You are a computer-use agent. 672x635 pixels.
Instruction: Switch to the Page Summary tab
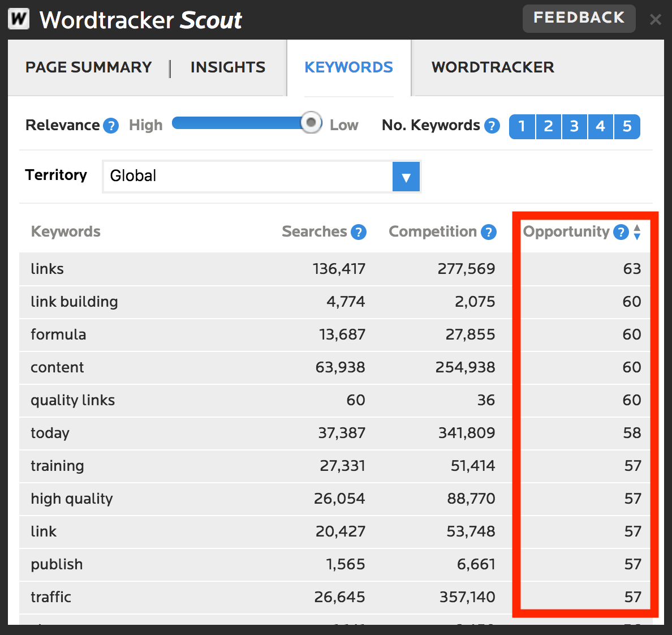(x=88, y=67)
